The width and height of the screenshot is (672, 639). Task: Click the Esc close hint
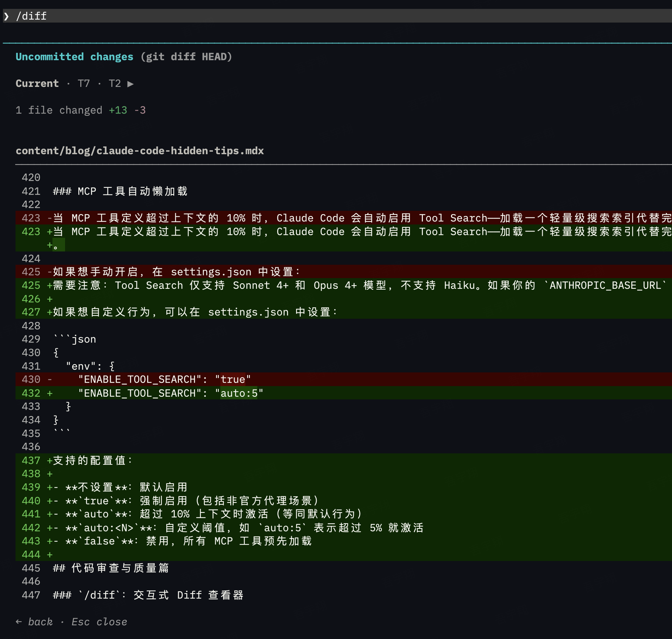tap(99, 622)
